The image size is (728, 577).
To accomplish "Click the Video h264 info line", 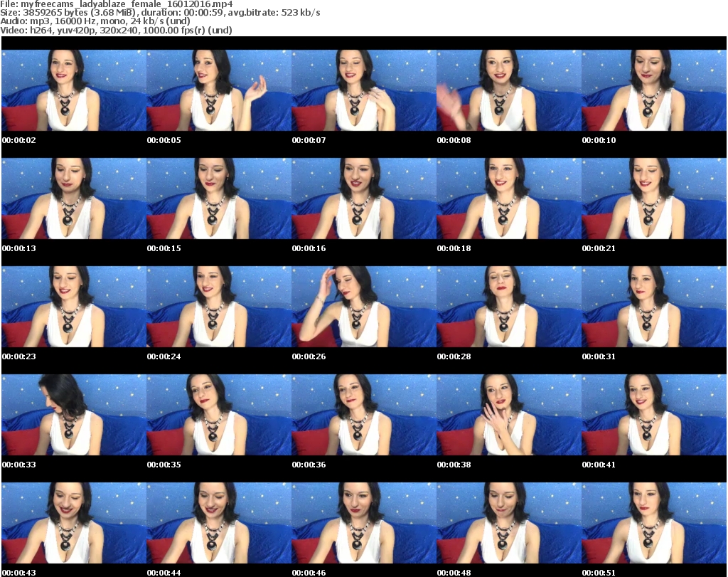I will pyautogui.click(x=116, y=30).
